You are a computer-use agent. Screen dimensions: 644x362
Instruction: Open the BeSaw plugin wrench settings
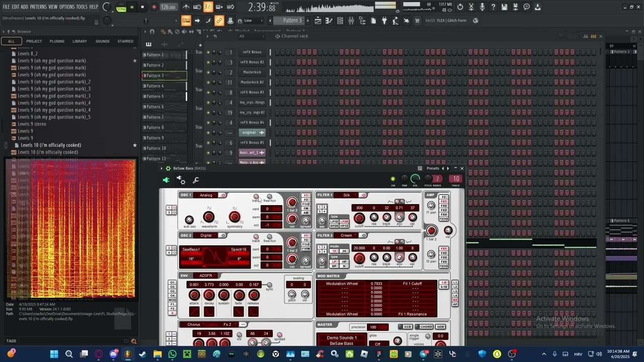[196, 180]
